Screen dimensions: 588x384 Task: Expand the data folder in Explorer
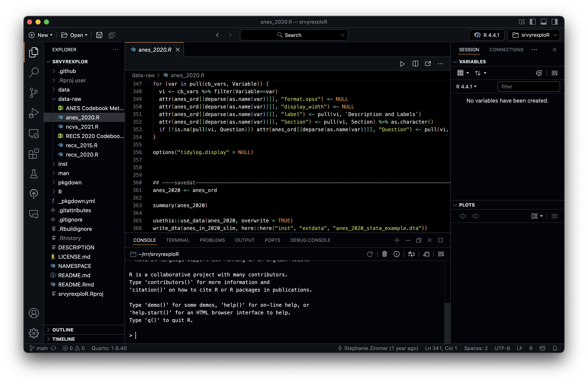coord(64,90)
